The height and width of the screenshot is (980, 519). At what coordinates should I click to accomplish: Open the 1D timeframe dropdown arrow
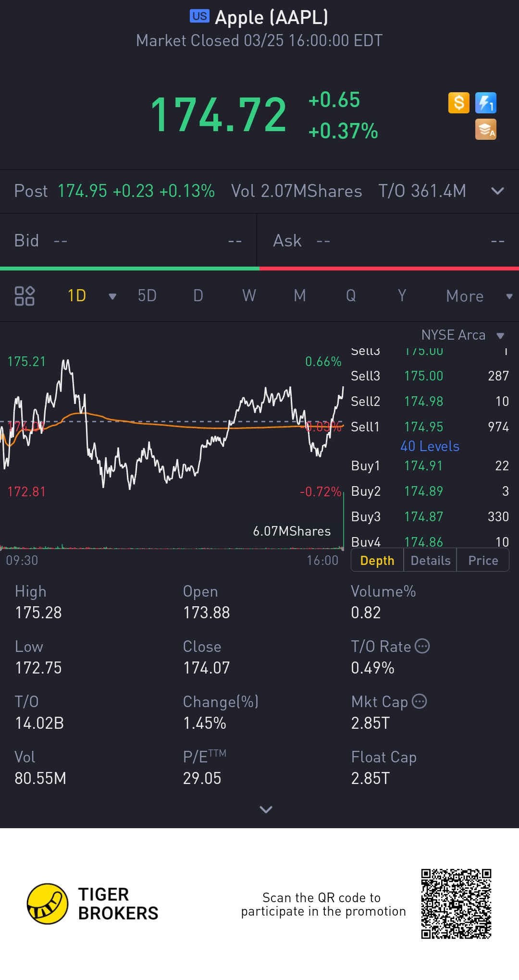(x=112, y=296)
